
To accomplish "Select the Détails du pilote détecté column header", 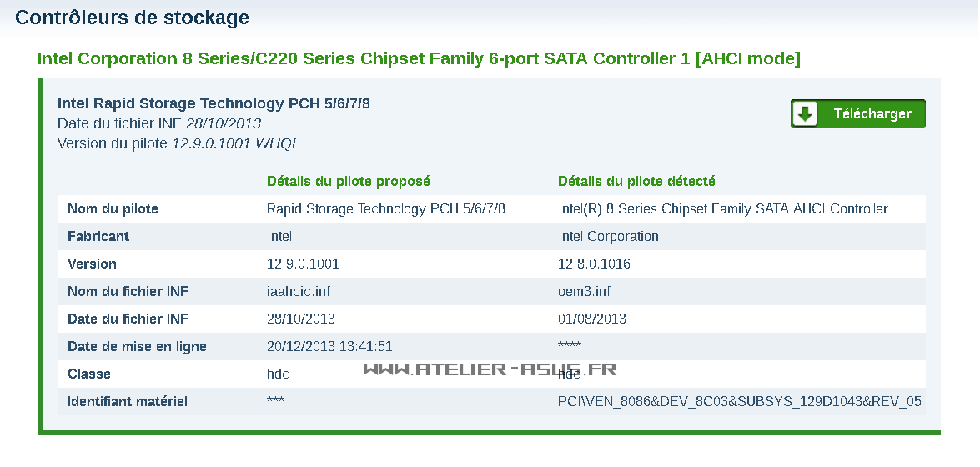I will [636, 181].
